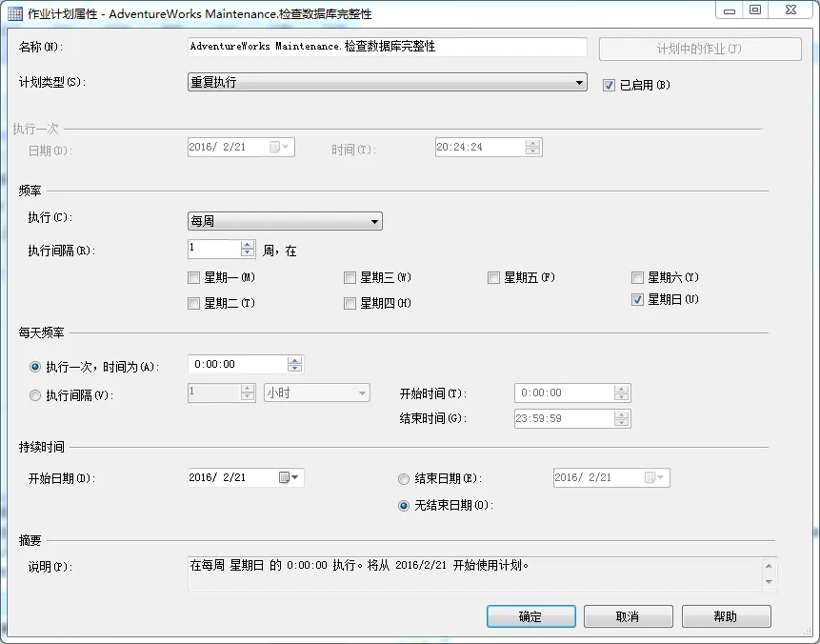Check 星期五 (Friday) box
The image size is (820, 644).
tap(493, 278)
